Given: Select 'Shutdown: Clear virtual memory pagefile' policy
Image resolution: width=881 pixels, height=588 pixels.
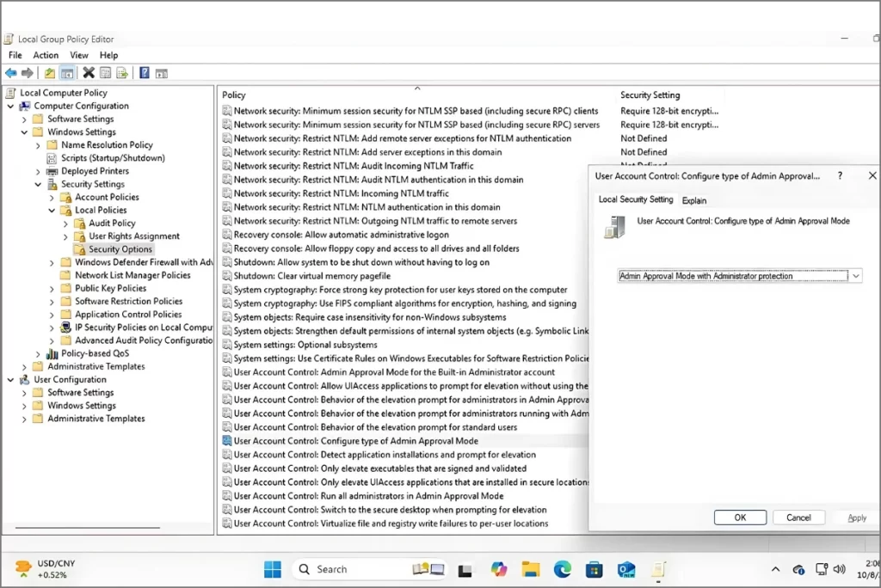Looking at the screenshot, I should pyautogui.click(x=311, y=276).
